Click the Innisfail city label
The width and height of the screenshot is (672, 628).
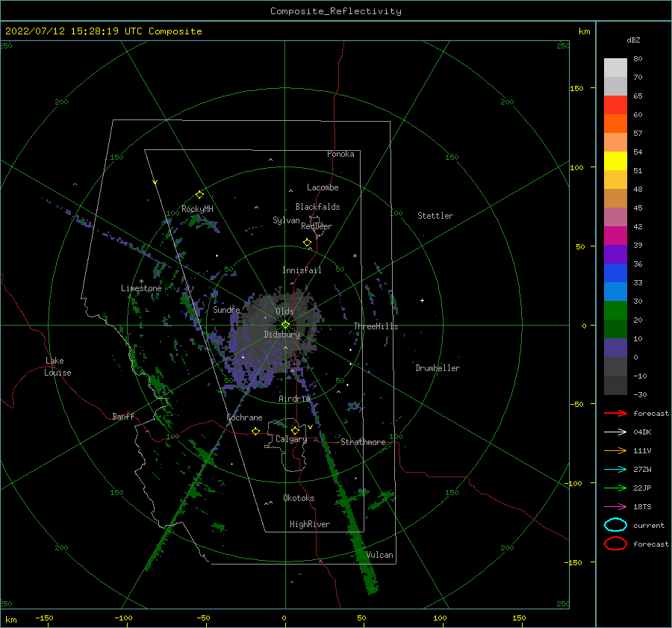(302, 270)
